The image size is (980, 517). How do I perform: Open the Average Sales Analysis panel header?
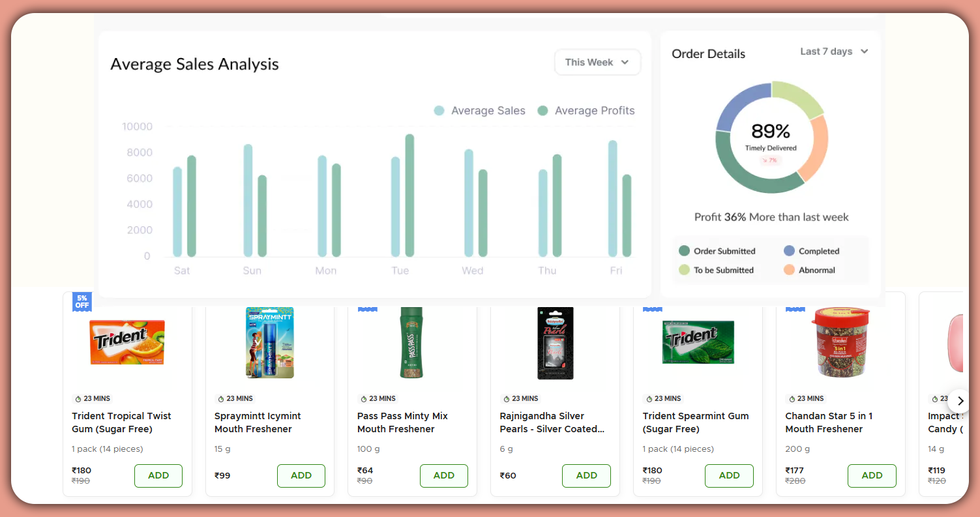tap(194, 64)
